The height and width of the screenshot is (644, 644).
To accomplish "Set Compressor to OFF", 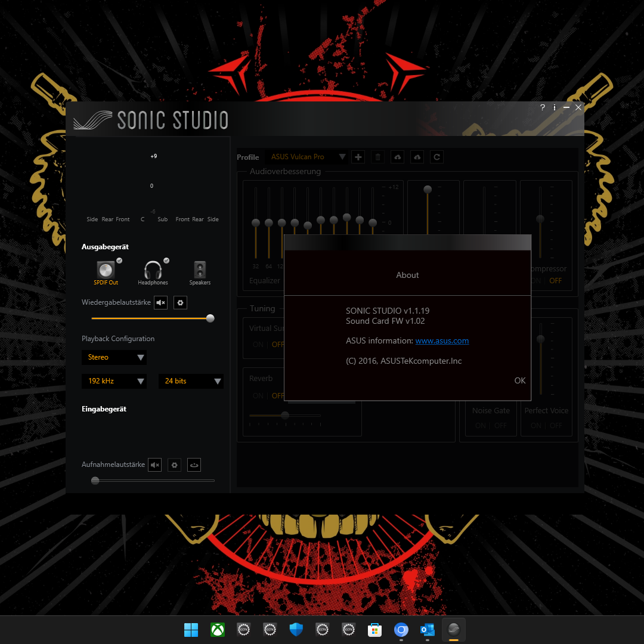I will 555,280.
